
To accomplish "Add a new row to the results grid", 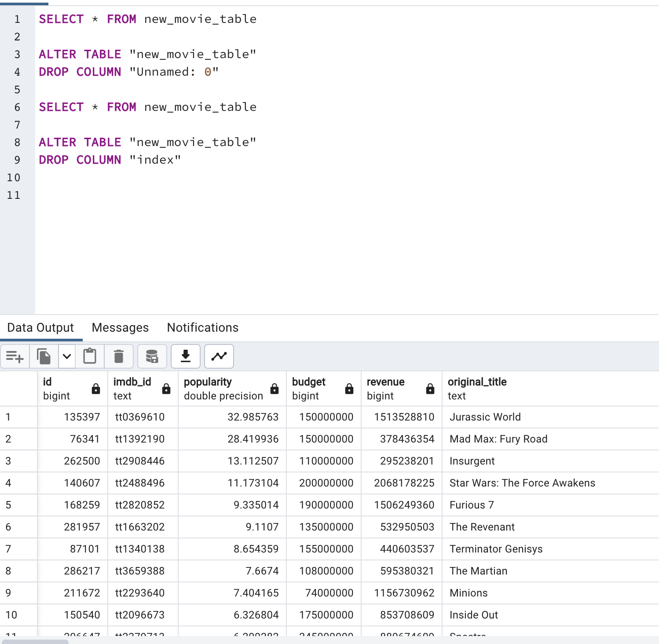I will 15,356.
